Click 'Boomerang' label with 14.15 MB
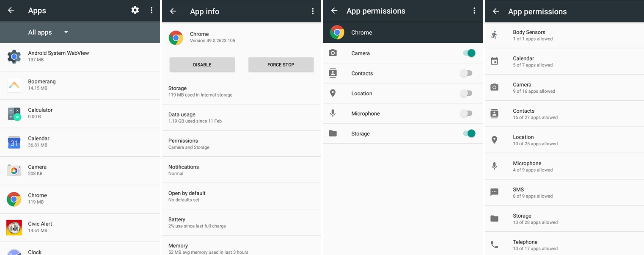 (42, 81)
